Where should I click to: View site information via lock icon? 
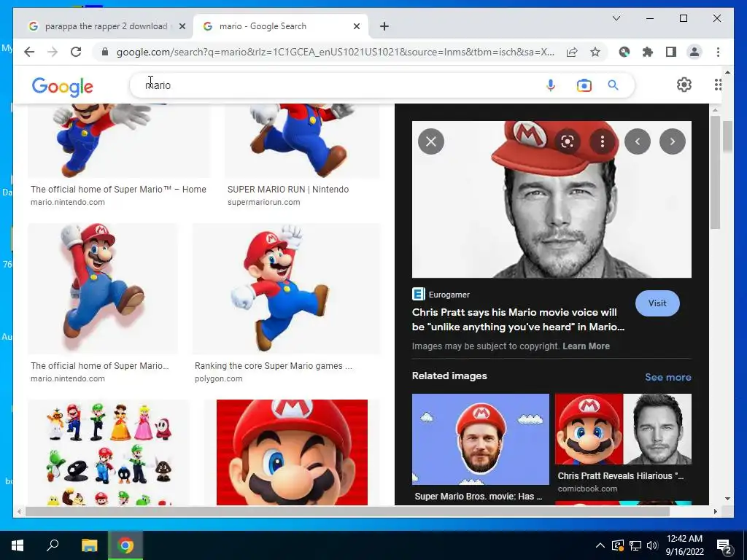[x=105, y=52]
